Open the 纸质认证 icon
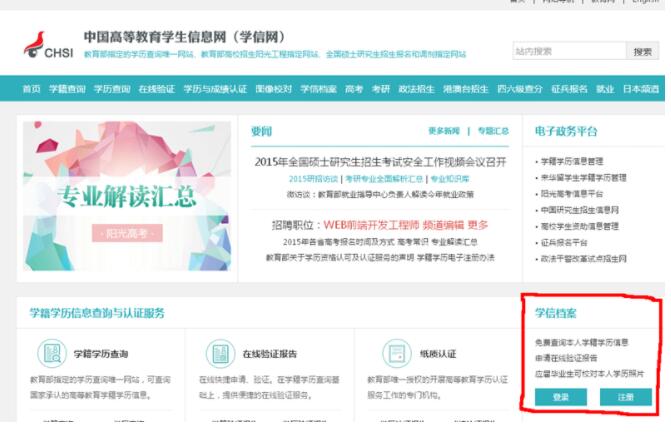 396,354
